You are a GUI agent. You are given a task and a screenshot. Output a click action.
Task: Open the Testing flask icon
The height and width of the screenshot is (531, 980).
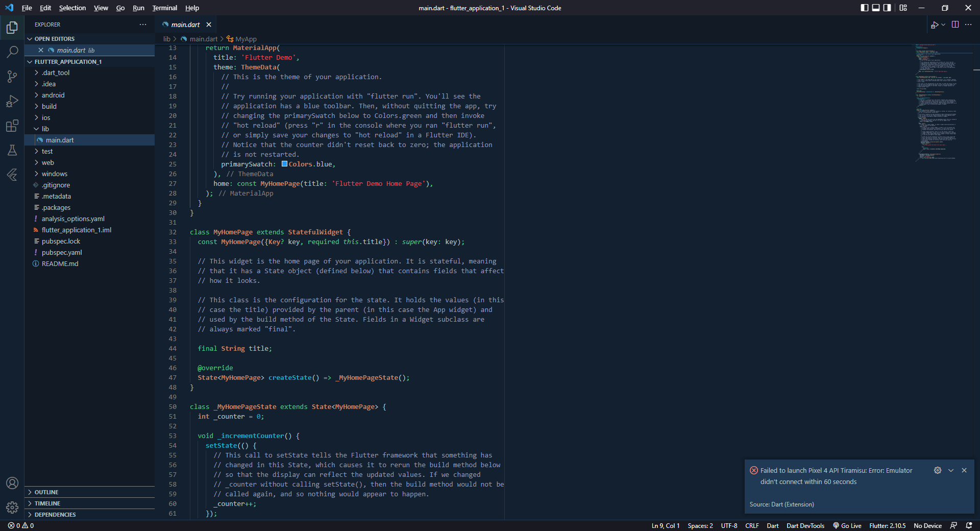click(12, 150)
